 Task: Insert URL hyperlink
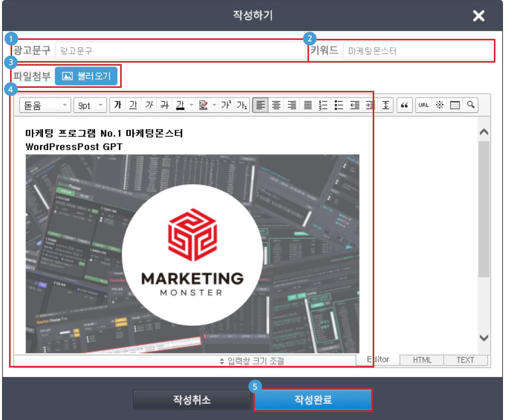[424, 105]
